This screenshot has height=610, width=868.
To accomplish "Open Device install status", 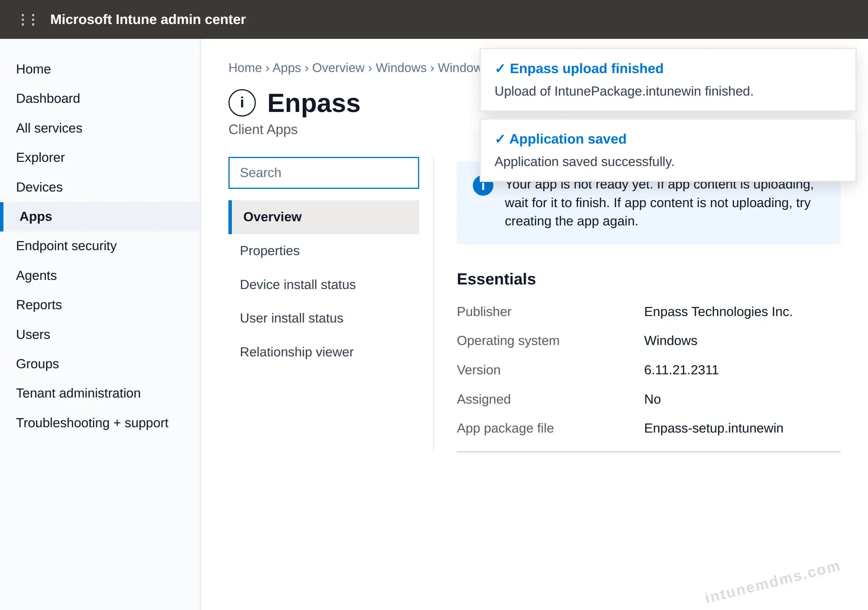I will tap(324, 285).
